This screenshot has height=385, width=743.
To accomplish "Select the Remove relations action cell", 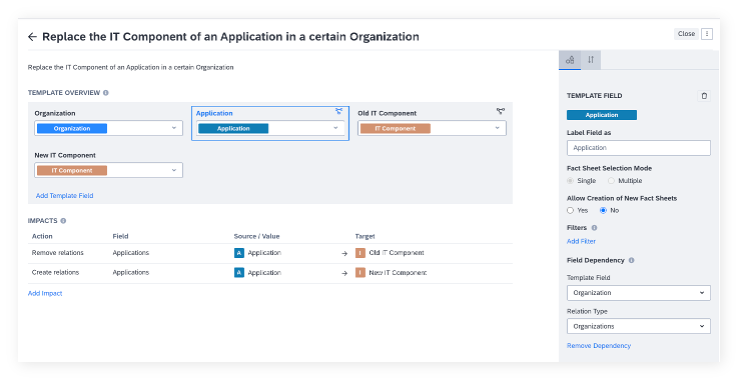I will [x=58, y=253].
